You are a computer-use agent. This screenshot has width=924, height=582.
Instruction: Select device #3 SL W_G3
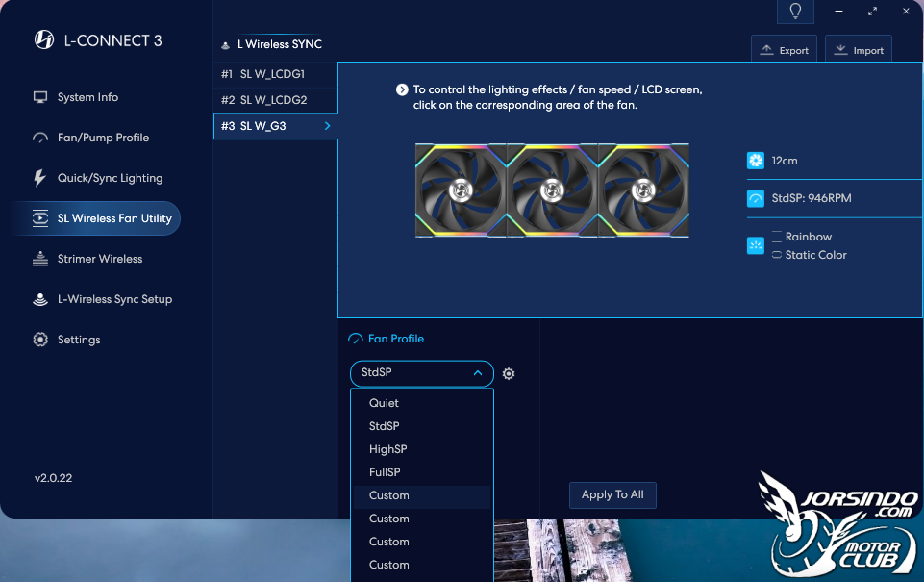[x=275, y=126]
